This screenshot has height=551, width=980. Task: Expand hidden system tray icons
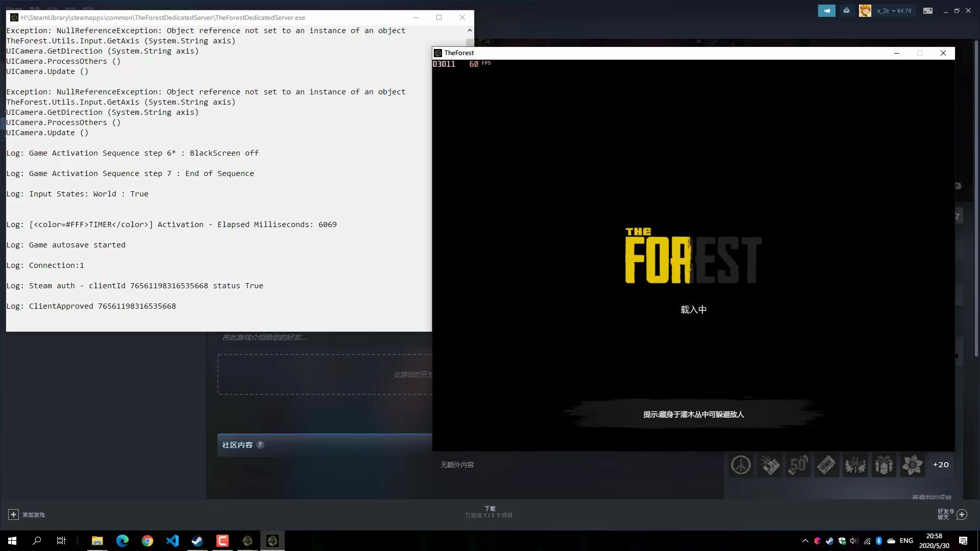click(x=805, y=541)
